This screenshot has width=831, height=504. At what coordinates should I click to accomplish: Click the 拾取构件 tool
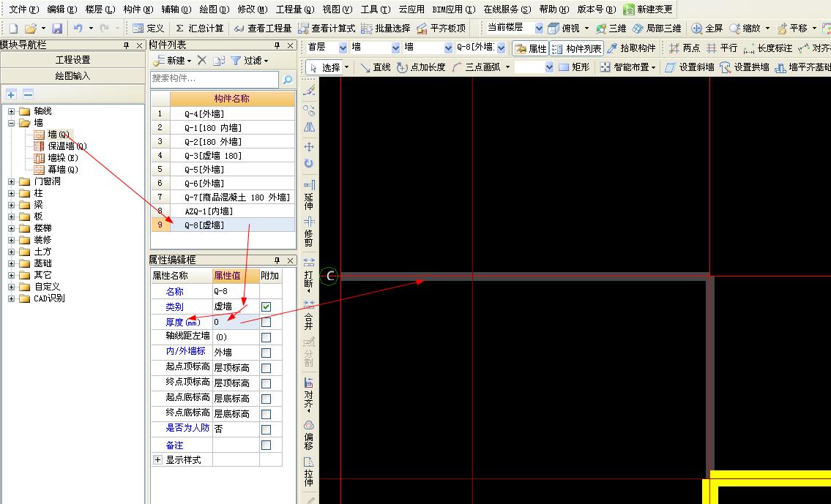pyautogui.click(x=632, y=48)
